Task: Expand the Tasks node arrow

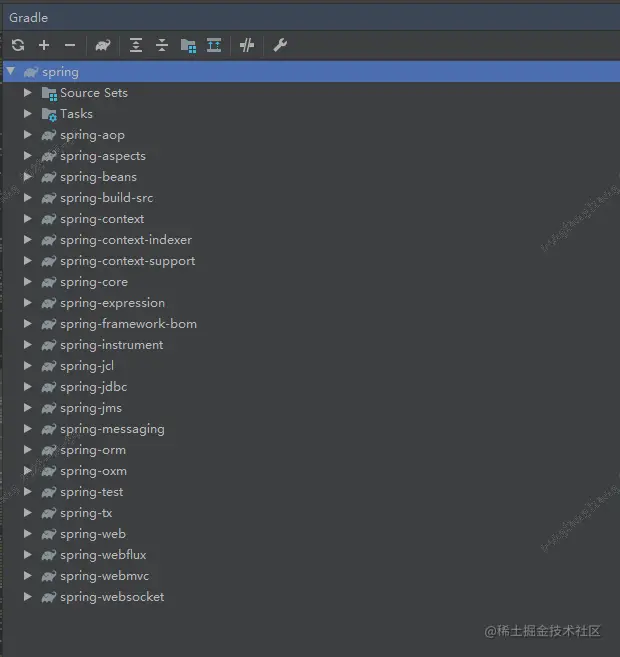Action: pyautogui.click(x=28, y=114)
